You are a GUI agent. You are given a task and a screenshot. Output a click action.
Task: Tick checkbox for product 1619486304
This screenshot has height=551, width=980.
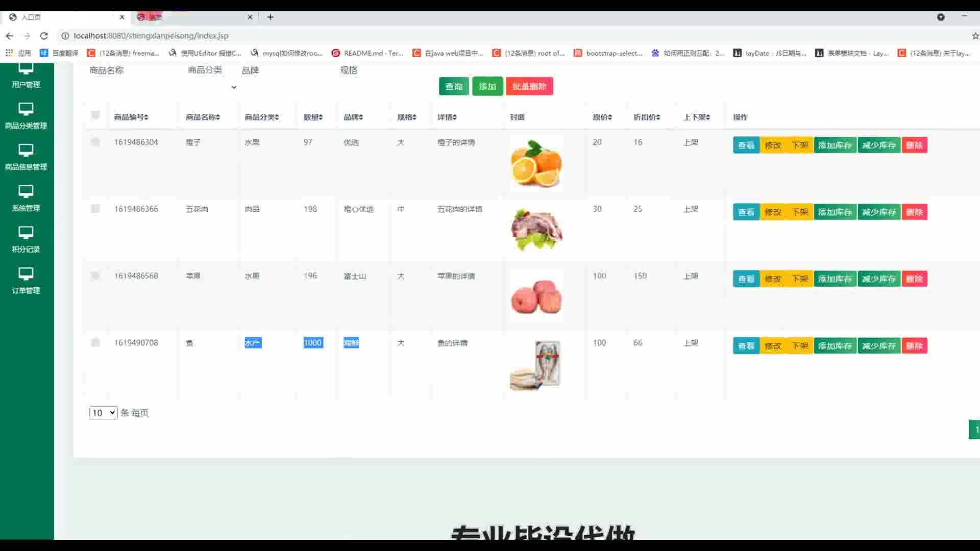click(x=95, y=142)
